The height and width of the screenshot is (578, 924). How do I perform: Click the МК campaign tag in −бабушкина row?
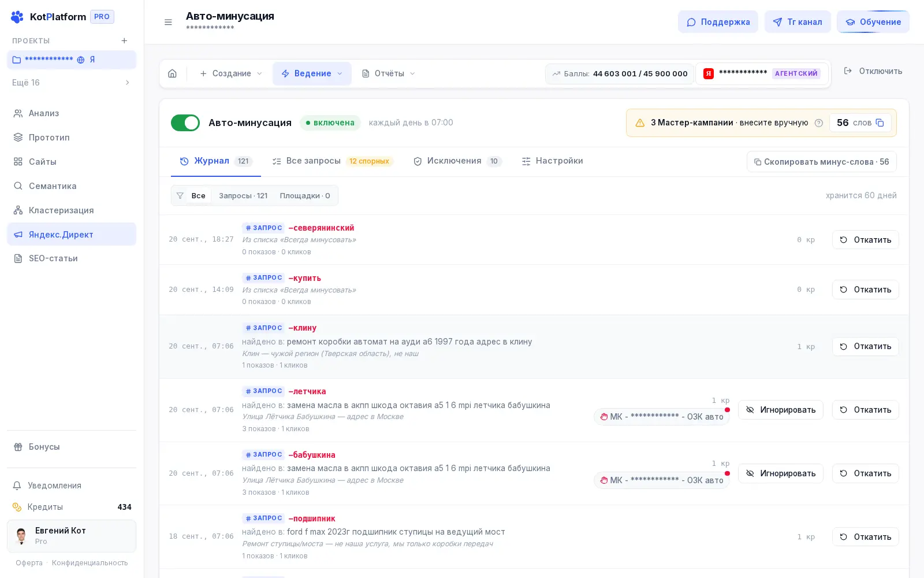pos(661,480)
